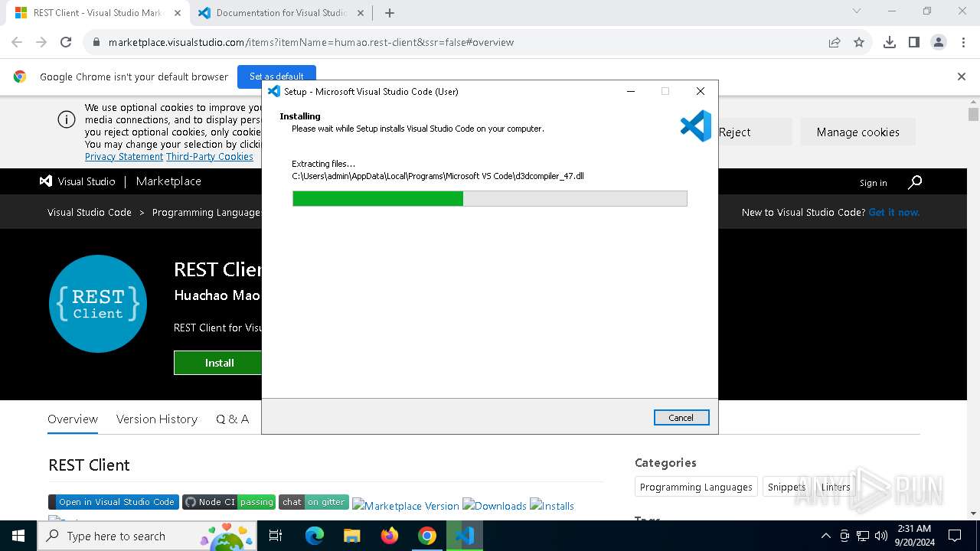Click the share page icon in the address bar

click(x=835, y=42)
